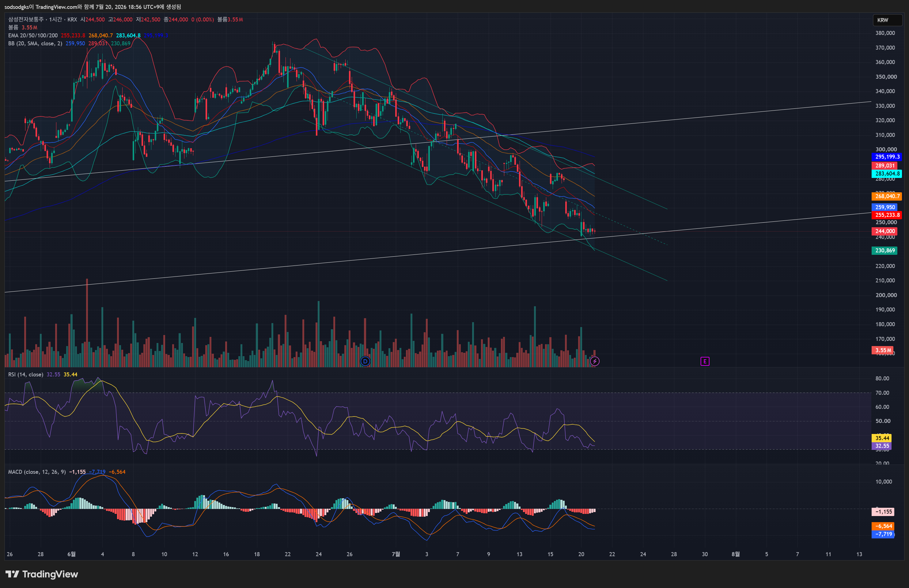
Task: Click the red 289,031 axis price label
Action: (884, 166)
